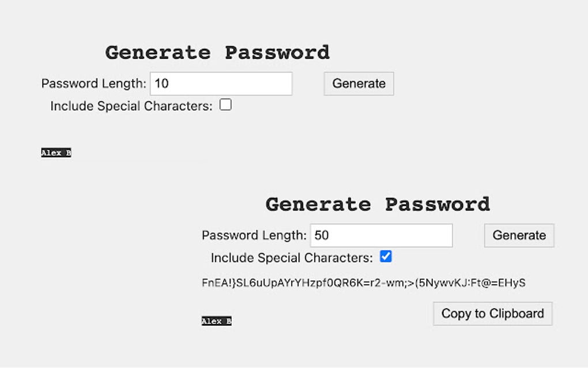Click the Password Length field showing 50

(380, 235)
